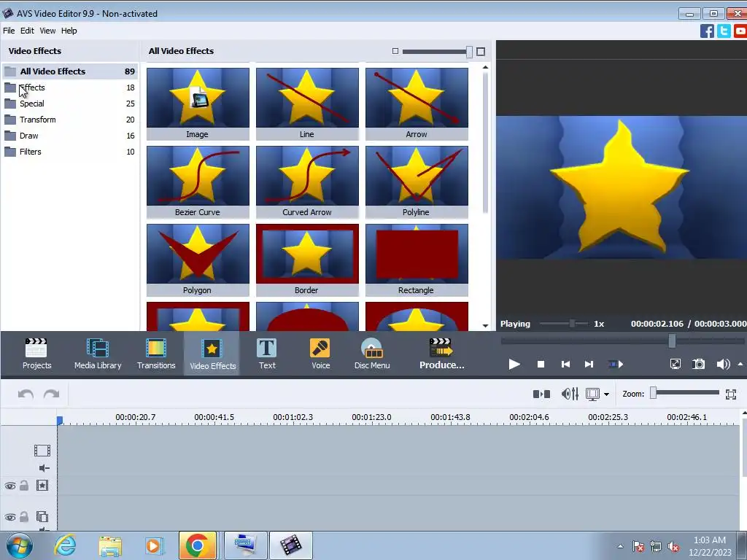747x560 pixels.
Task: Jump to next frame in preview
Action: [x=589, y=365]
